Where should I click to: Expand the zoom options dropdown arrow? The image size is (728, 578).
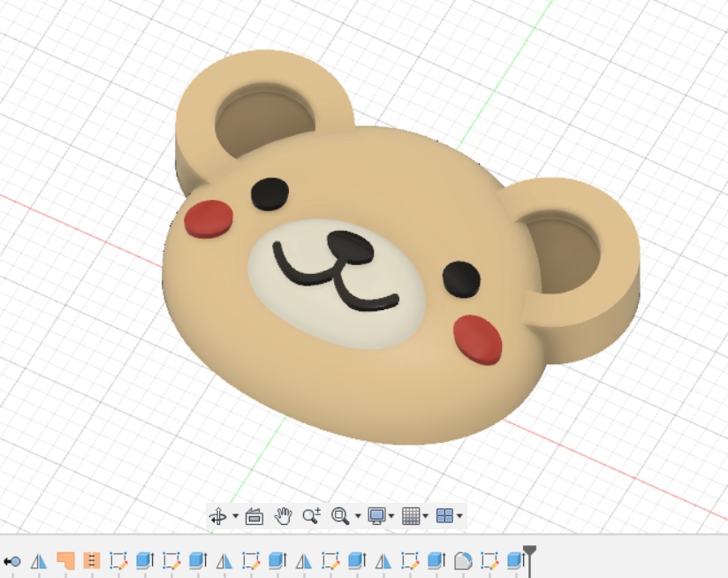coord(358,516)
